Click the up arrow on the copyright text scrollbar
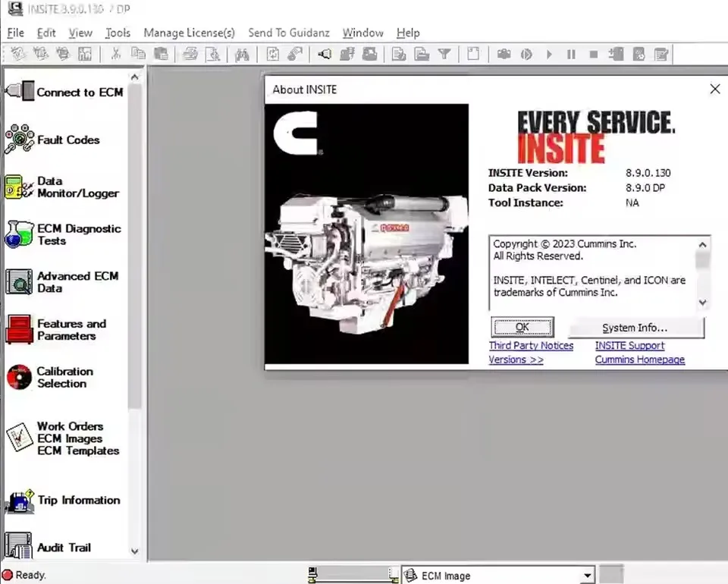This screenshot has height=584, width=728. point(701,244)
